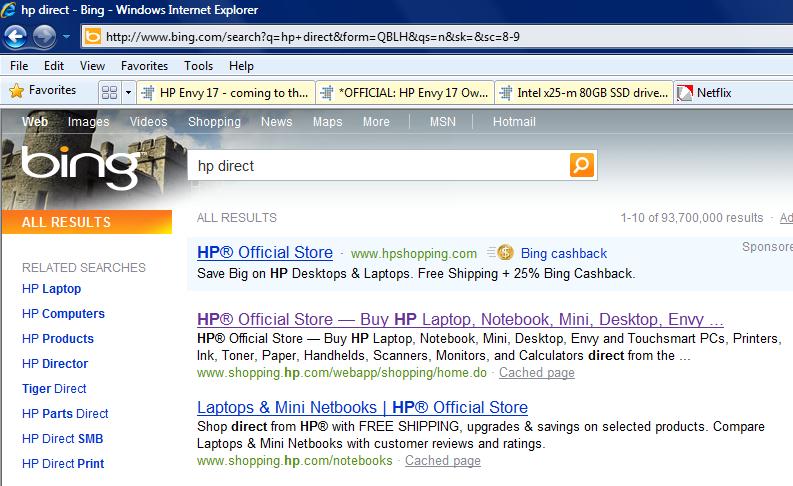Click the Netflix tab icon
Image resolution: width=793 pixels, height=486 pixels.
685,93
